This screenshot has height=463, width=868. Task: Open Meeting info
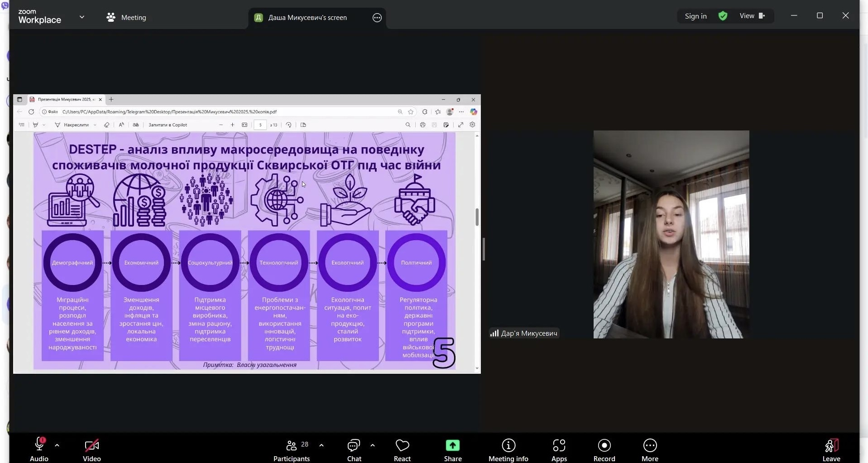pos(508,449)
